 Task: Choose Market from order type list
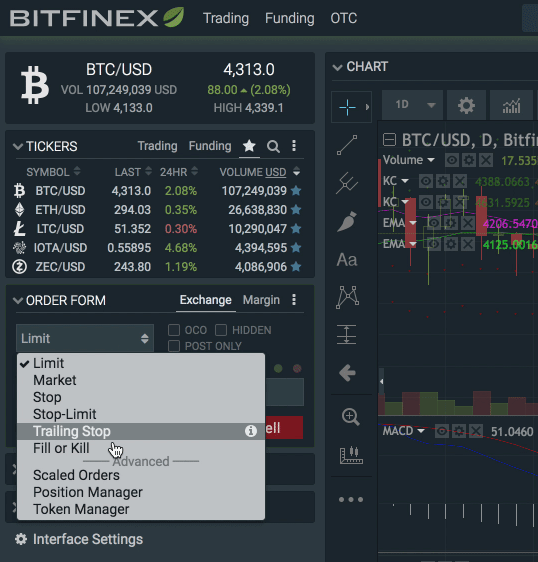(x=141, y=380)
